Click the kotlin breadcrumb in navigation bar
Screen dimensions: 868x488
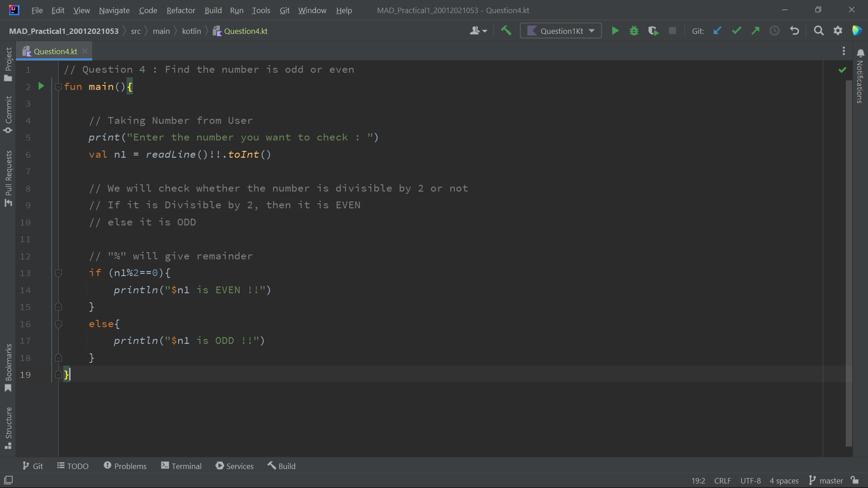pos(191,31)
